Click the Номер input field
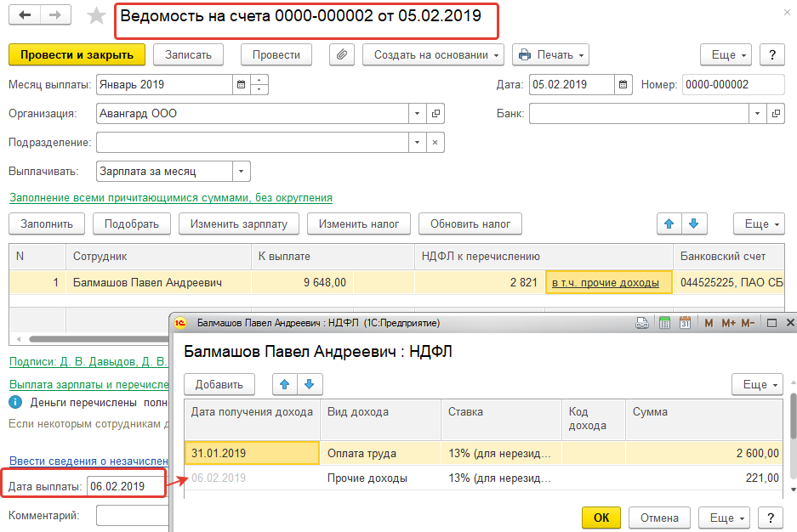 click(x=733, y=85)
